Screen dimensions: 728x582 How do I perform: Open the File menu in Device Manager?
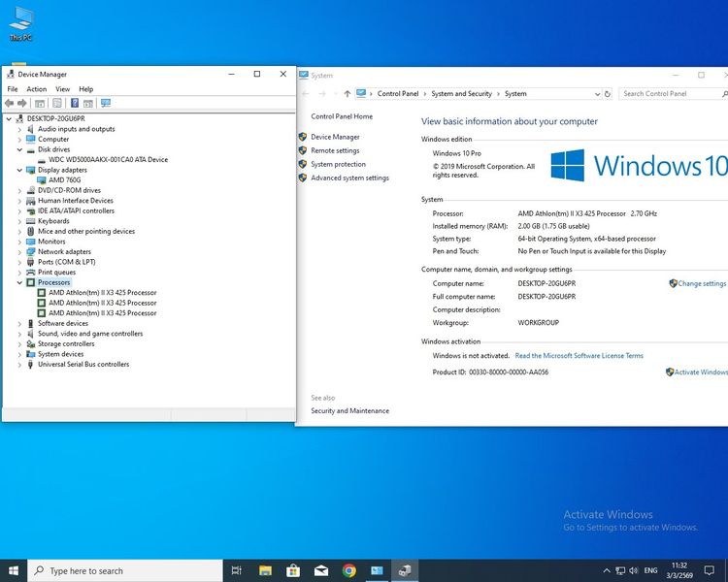(13, 89)
